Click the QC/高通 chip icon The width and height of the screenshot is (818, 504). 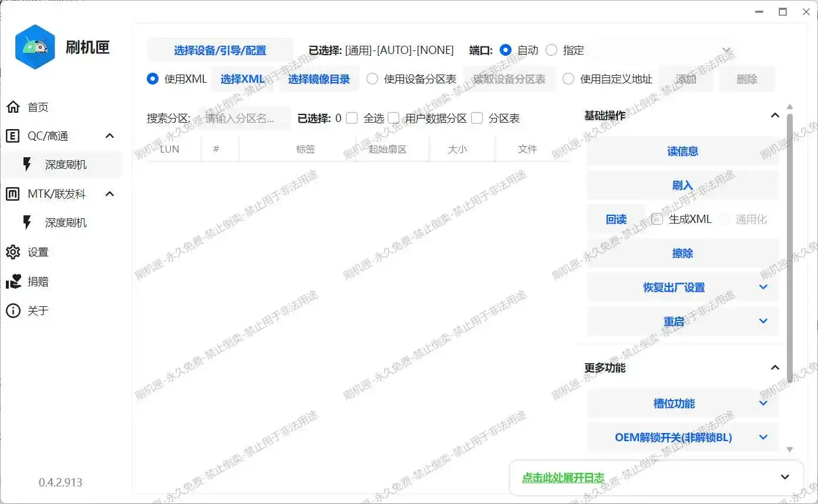click(13, 136)
